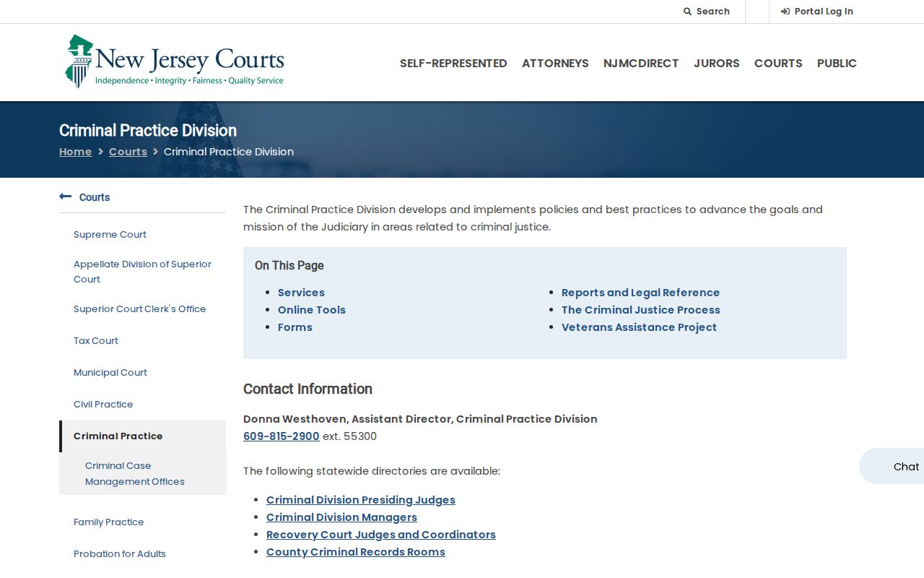
Task: Click the Contact Information heading
Action: coord(308,389)
